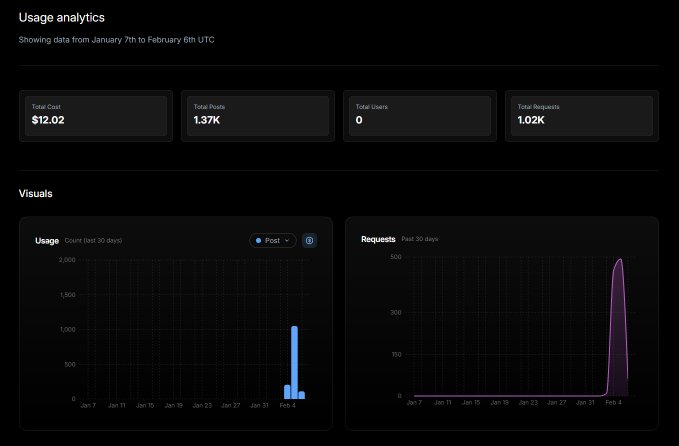Click the blue dot in Post selector

259,241
